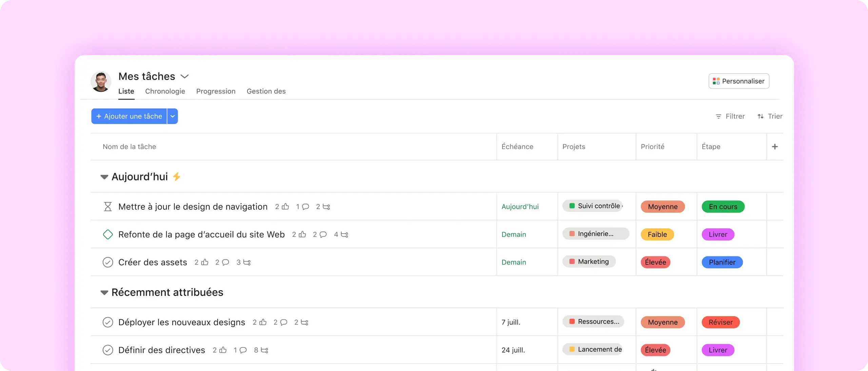The width and height of the screenshot is (868, 371).
Task: Click the Suivi contrôle project tag
Action: pos(593,206)
